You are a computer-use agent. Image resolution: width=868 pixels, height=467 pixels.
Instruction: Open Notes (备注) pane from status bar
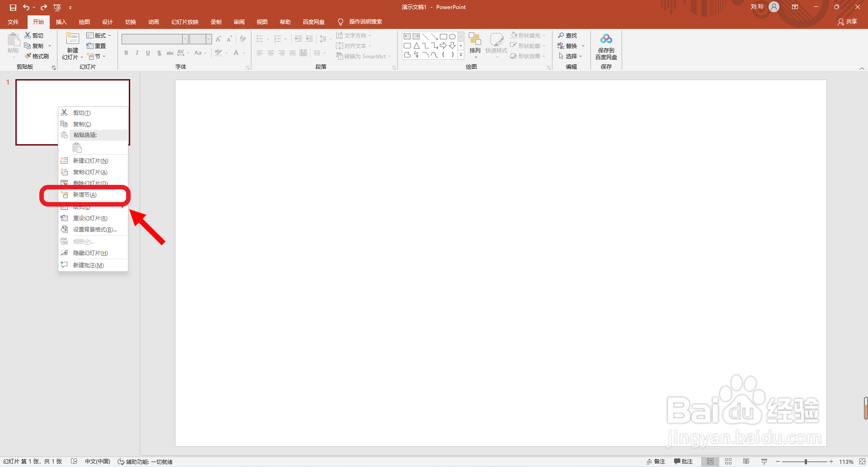(656, 462)
